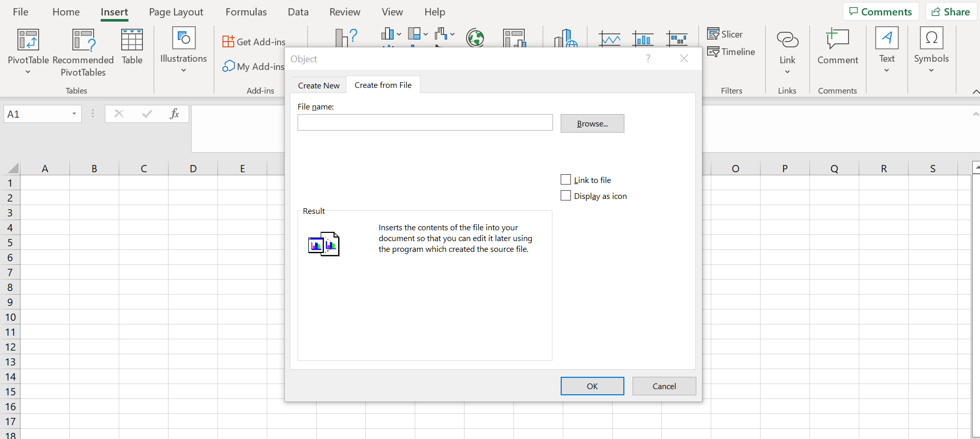Open Recommended PivotTables
980x439 pixels.
(x=83, y=52)
